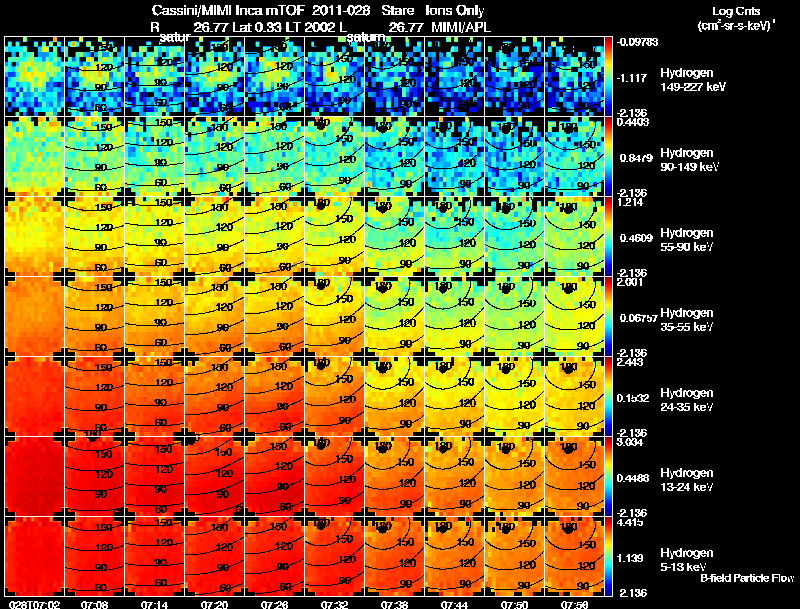
Task: Click the color bar beside Hydrogen 13-24 keV
Action: (608, 476)
